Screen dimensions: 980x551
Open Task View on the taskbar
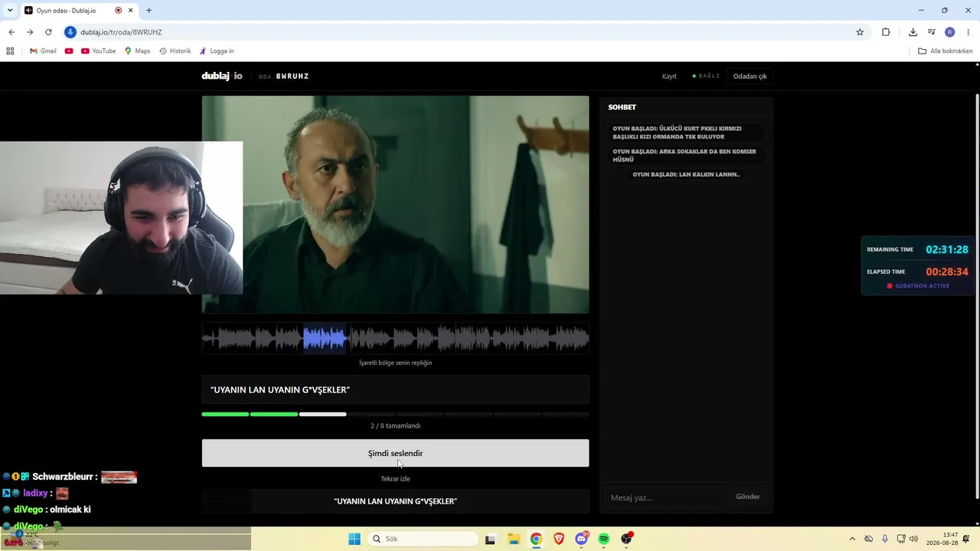(491, 539)
